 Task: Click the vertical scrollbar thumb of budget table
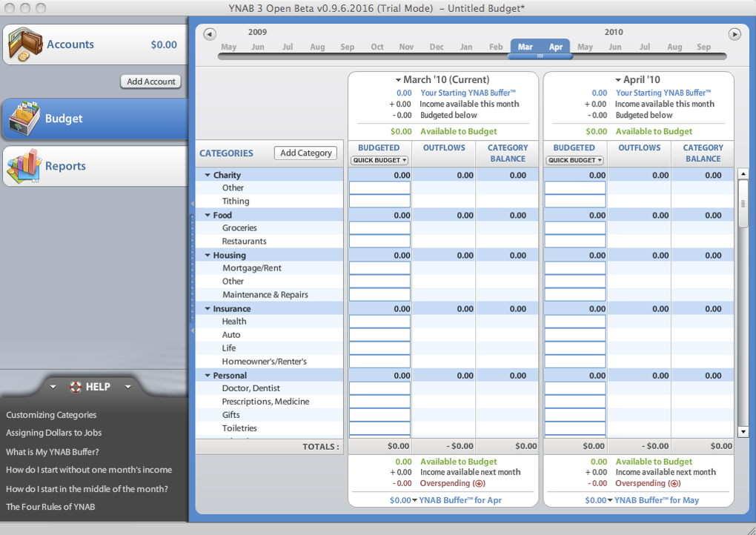pos(743,205)
